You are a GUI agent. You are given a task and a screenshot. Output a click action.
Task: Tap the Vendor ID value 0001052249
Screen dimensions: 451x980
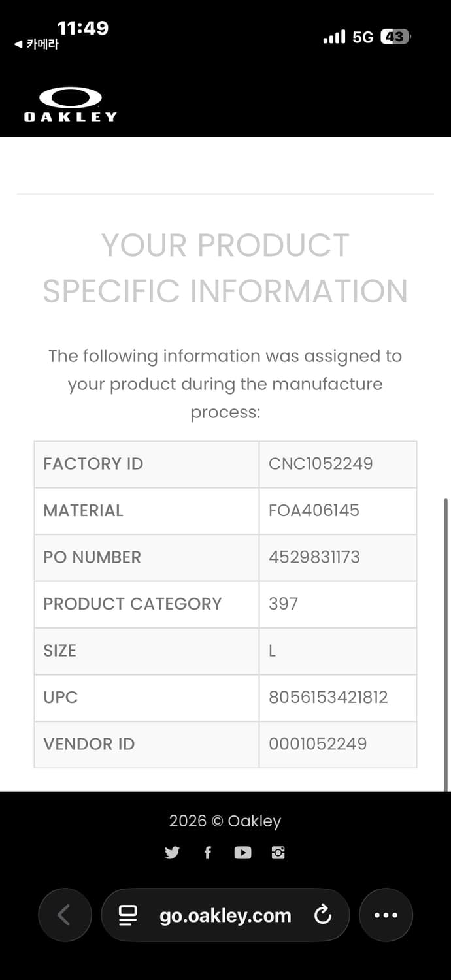tap(318, 744)
